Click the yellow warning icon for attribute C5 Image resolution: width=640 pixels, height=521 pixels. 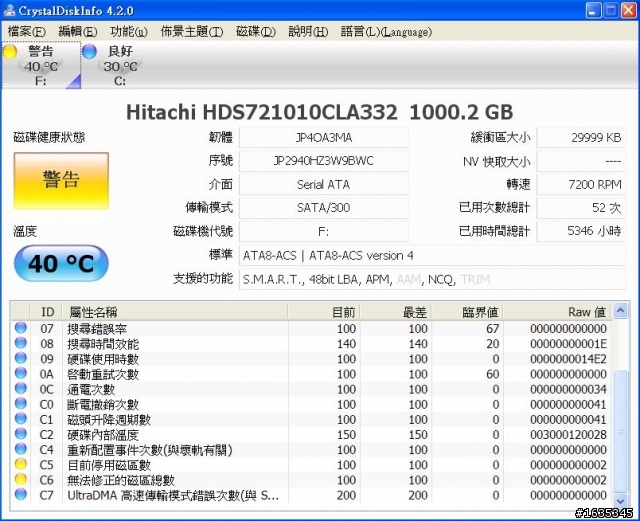coord(20,464)
